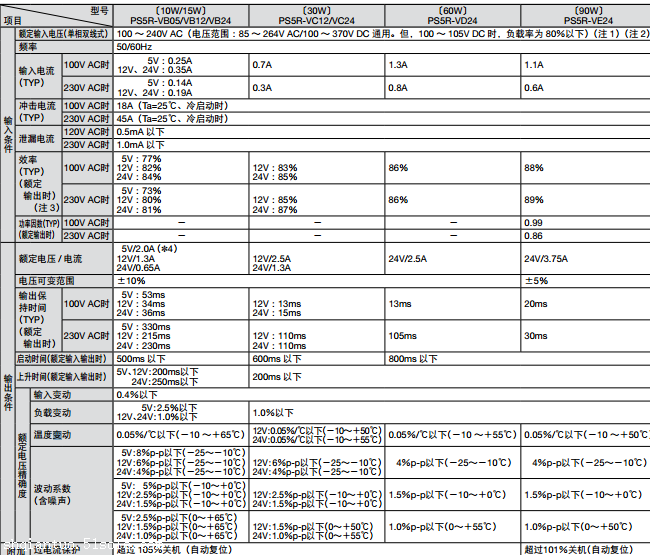This screenshot has height=555, width=650.
Task: Select the 启动时间 row label
Action: [x=64, y=359]
